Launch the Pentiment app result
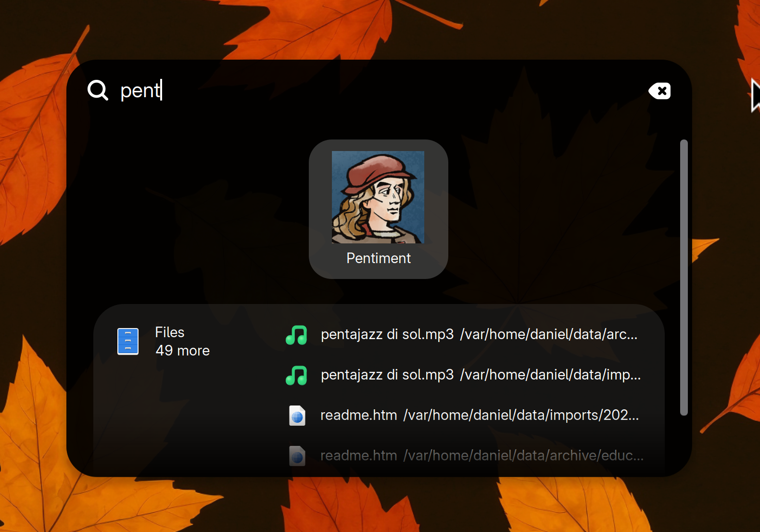Image resolution: width=760 pixels, height=532 pixels. [379, 209]
